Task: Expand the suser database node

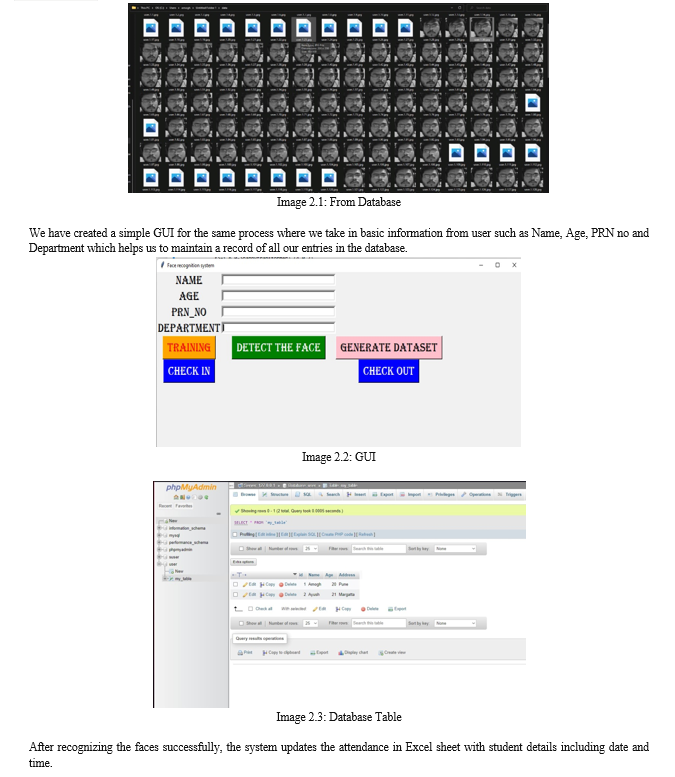Action: pyautogui.click(x=160, y=557)
